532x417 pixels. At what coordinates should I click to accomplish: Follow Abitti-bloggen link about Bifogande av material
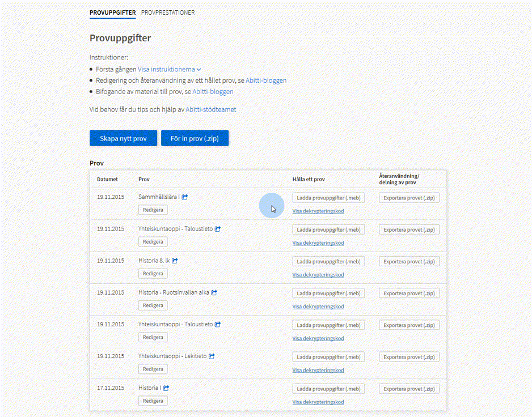[213, 91]
